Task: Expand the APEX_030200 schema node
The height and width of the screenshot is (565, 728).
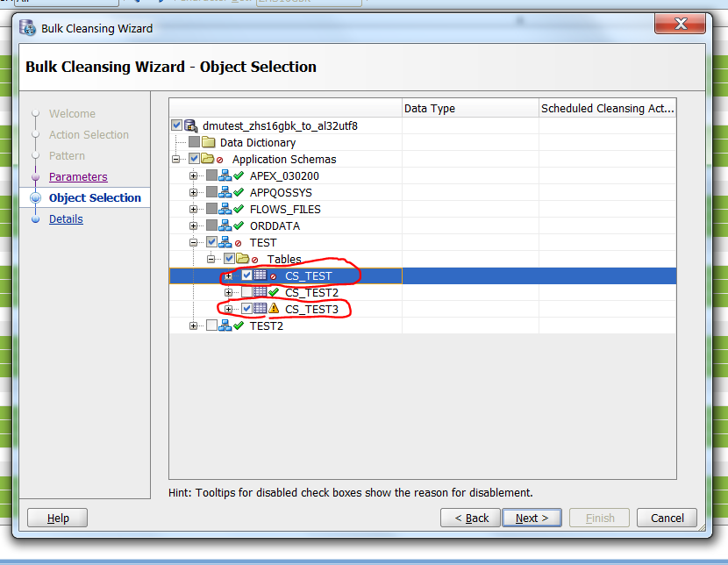Action: [x=194, y=176]
